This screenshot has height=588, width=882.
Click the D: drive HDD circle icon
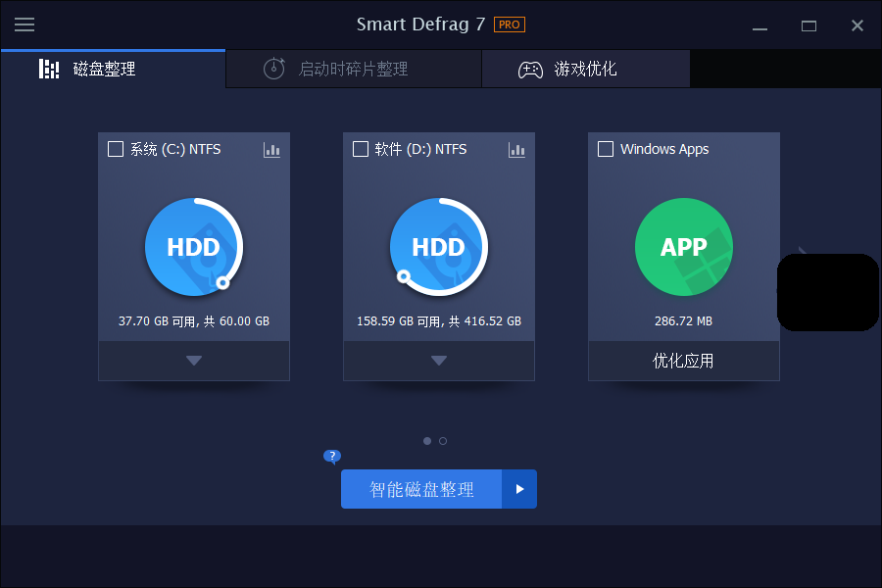point(439,247)
